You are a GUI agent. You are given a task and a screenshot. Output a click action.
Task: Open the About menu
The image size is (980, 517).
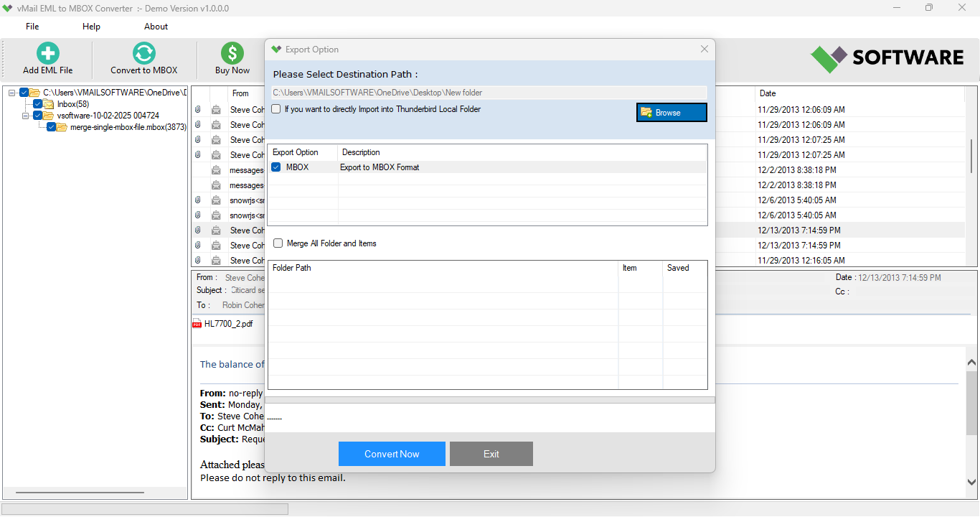(x=156, y=26)
